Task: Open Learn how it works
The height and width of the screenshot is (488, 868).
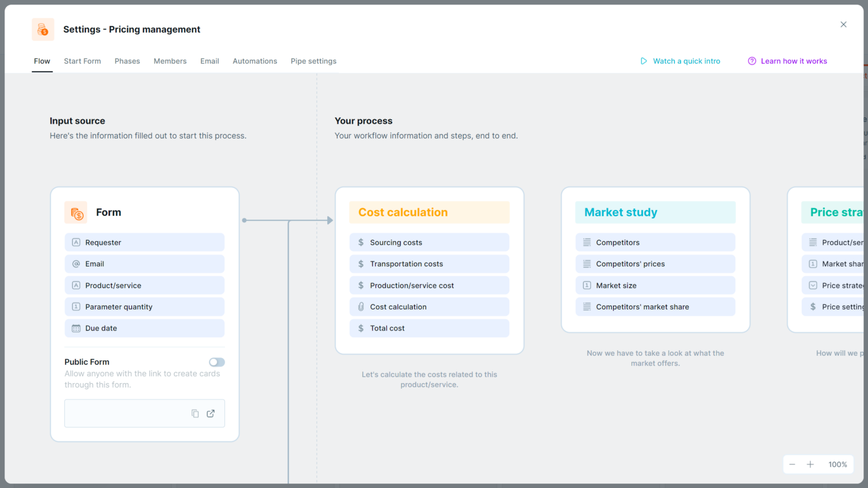Action: pyautogui.click(x=794, y=61)
